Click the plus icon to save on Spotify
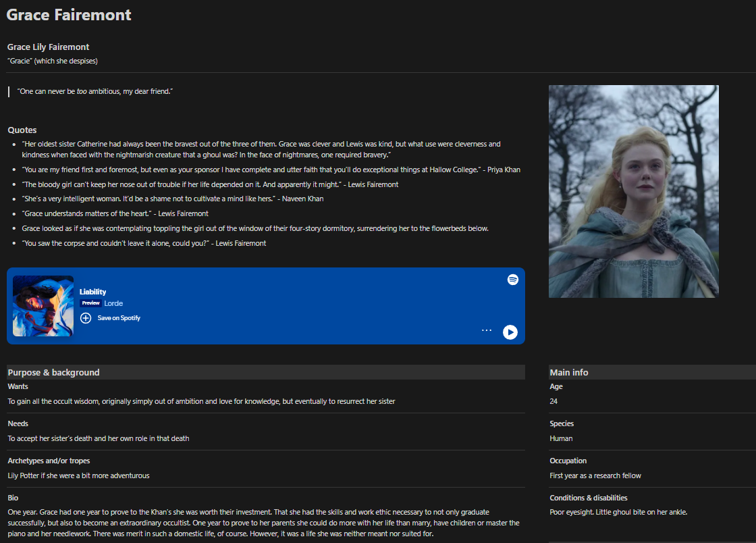756x543 pixels. click(85, 318)
